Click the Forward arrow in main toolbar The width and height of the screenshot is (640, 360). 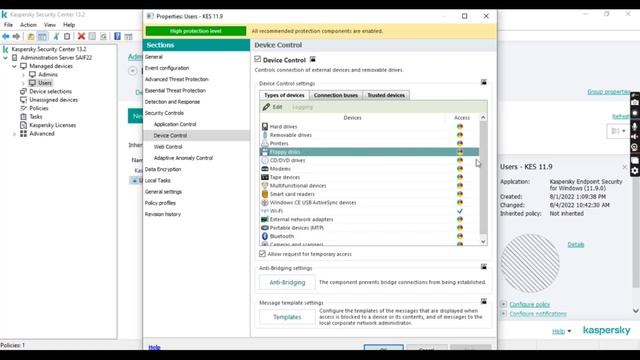pos(16,36)
